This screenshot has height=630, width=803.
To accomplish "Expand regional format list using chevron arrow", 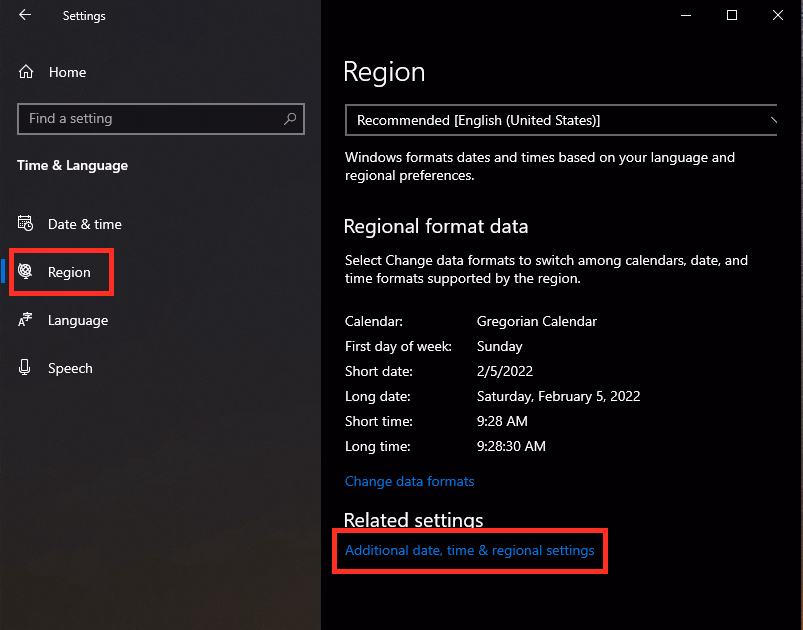I will 773,120.
